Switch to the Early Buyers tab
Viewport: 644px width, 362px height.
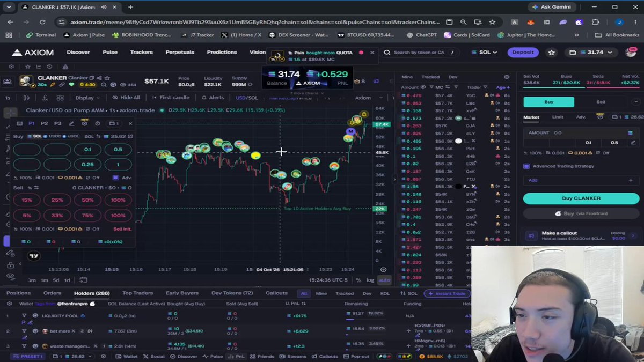[x=182, y=293]
